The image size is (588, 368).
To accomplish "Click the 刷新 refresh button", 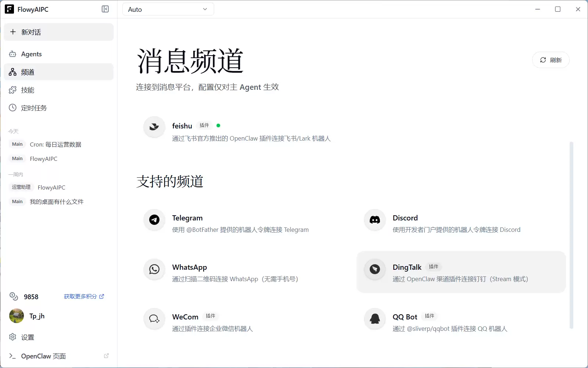I will 551,60.
